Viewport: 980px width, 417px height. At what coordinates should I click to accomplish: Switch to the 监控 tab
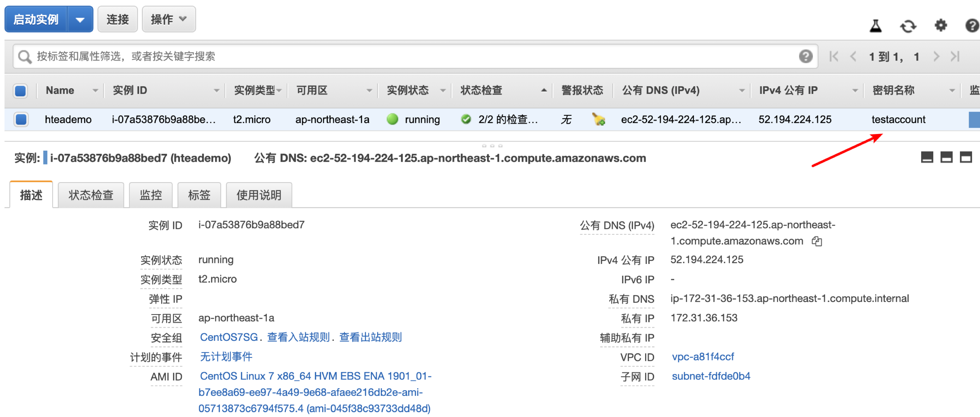click(151, 195)
